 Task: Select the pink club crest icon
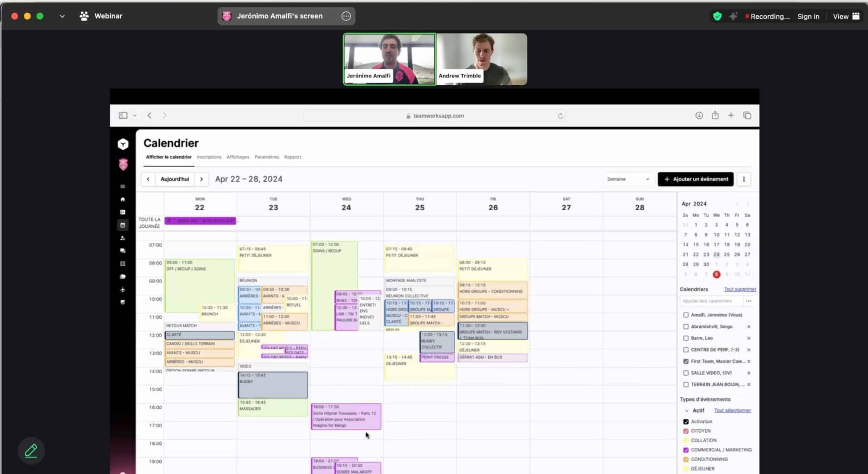tap(122, 164)
